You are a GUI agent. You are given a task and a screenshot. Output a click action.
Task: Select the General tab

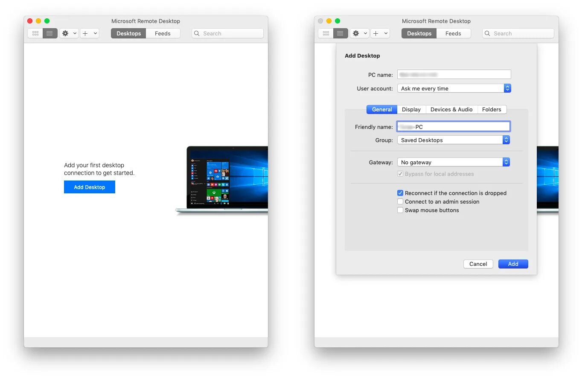382,110
